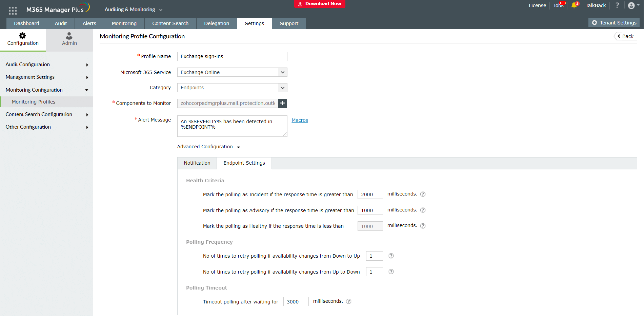644x316 pixels.
Task: Show help for polling timeout
Action: click(x=348, y=301)
